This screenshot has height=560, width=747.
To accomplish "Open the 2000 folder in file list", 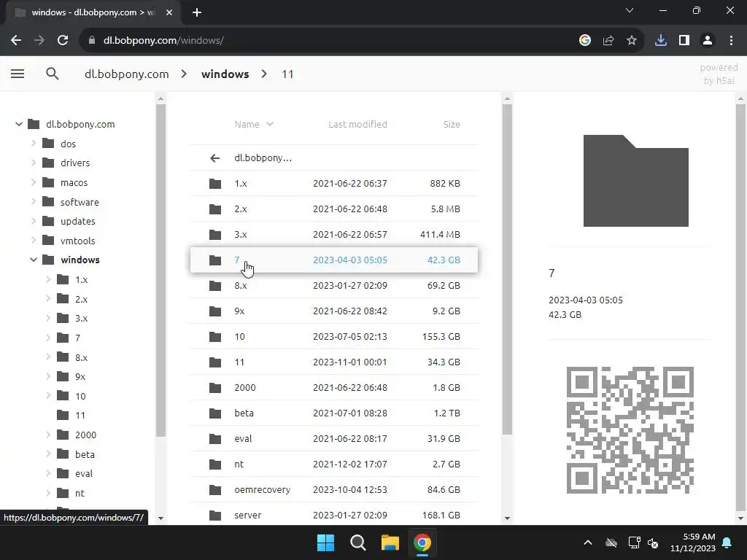I will pyautogui.click(x=334, y=388).
